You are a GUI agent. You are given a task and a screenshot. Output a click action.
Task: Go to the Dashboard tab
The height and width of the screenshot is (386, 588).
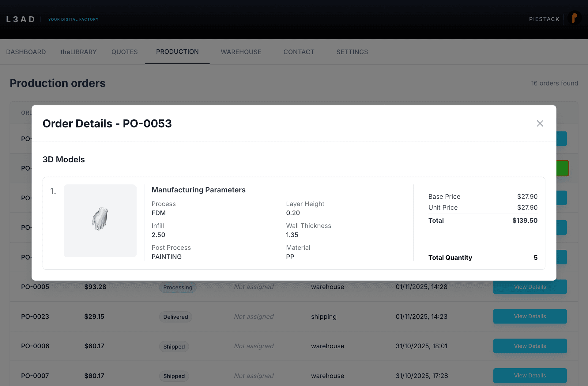[26, 52]
